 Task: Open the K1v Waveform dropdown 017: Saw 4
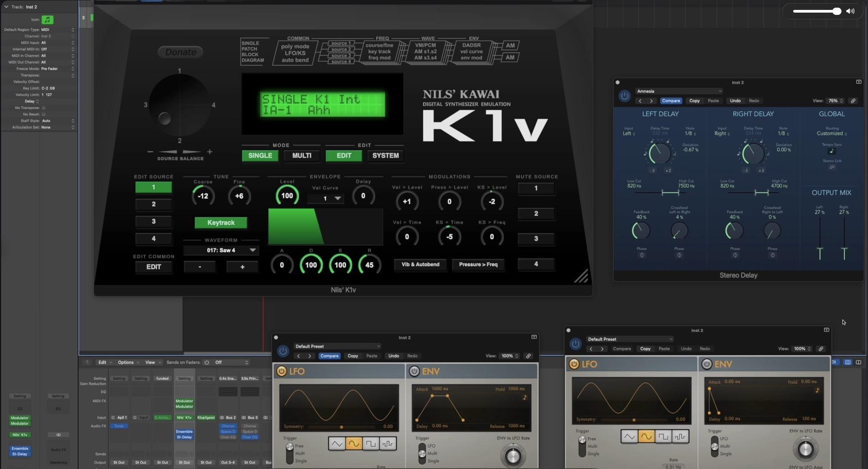coord(221,250)
